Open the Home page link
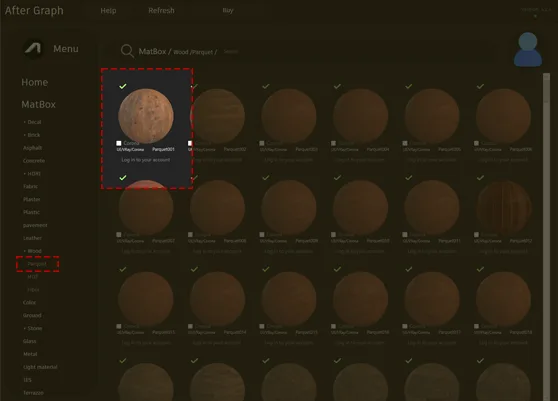 pos(35,82)
